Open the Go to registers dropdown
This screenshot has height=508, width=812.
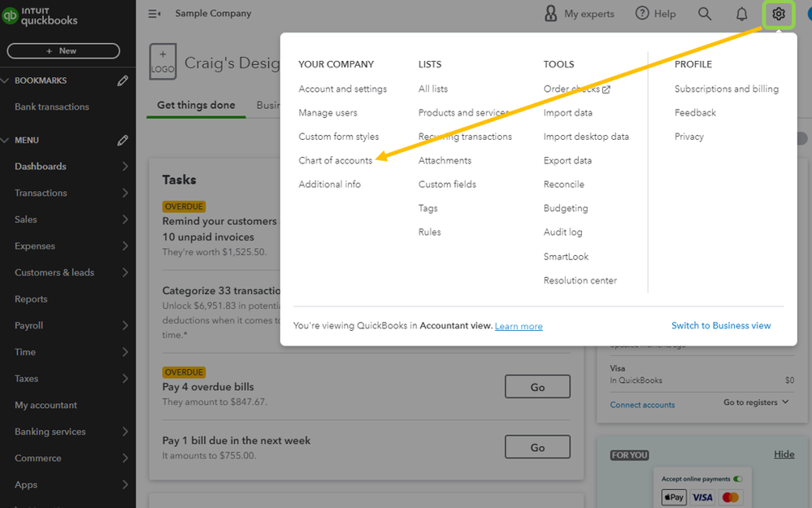point(756,402)
